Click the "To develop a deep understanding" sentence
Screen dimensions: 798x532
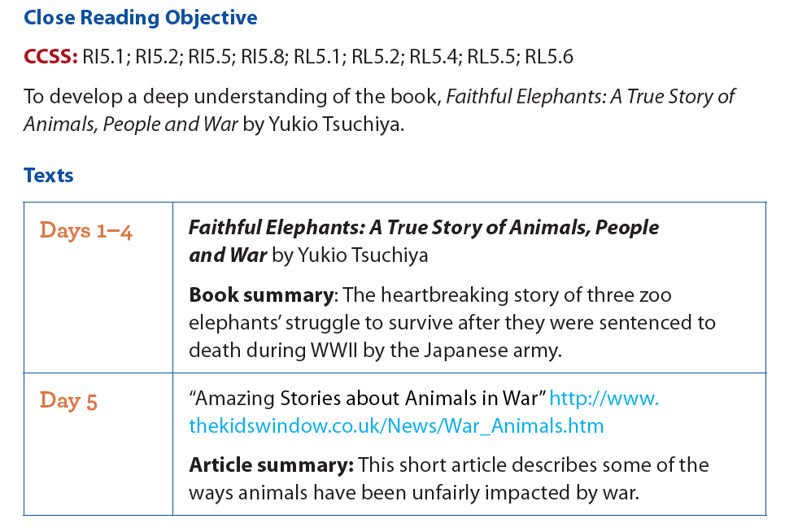click(379, 110)
